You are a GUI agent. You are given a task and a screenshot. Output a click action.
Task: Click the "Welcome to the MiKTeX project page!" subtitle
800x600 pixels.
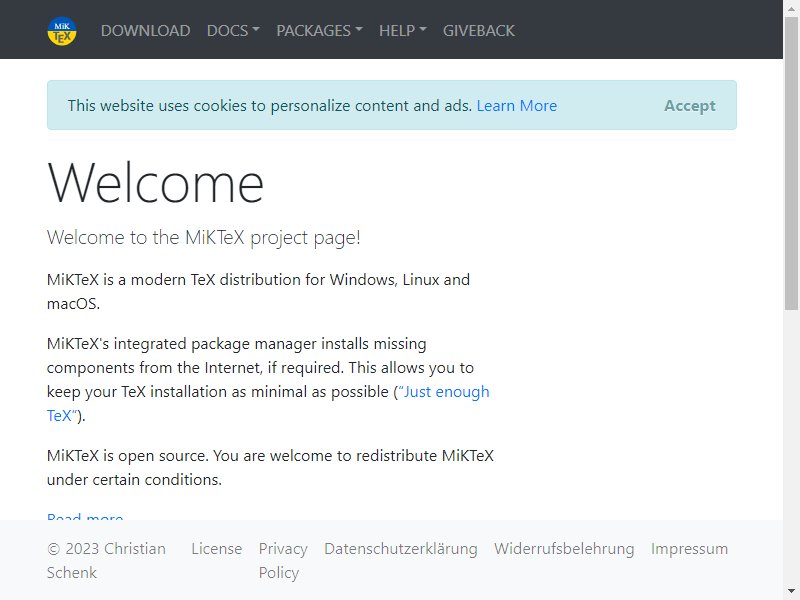[x=204, y=238]
